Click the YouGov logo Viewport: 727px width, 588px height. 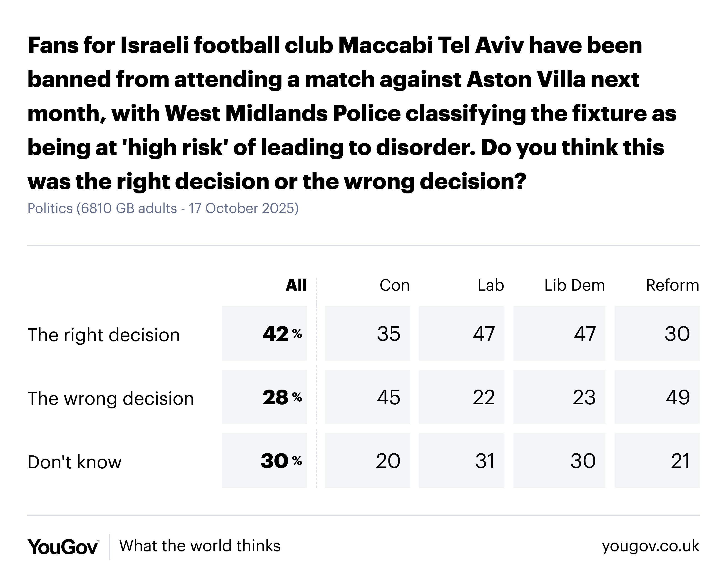(x=63, y=547)
